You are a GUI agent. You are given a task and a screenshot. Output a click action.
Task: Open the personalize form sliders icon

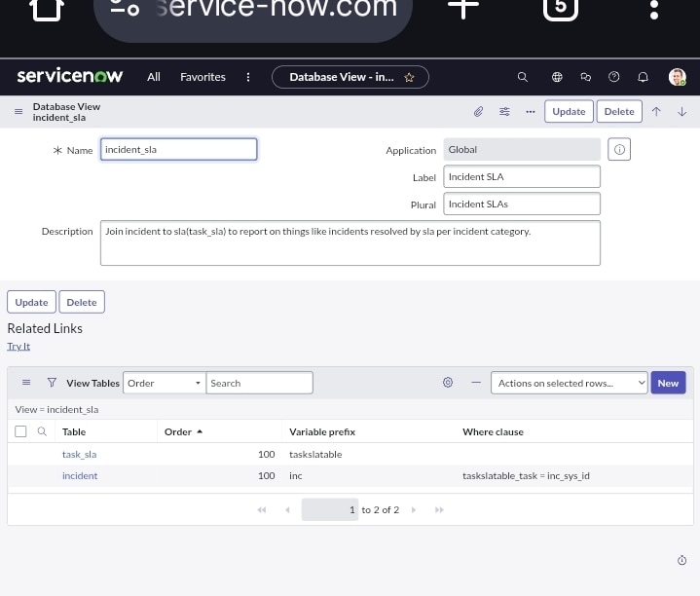[x=504, y=111]
